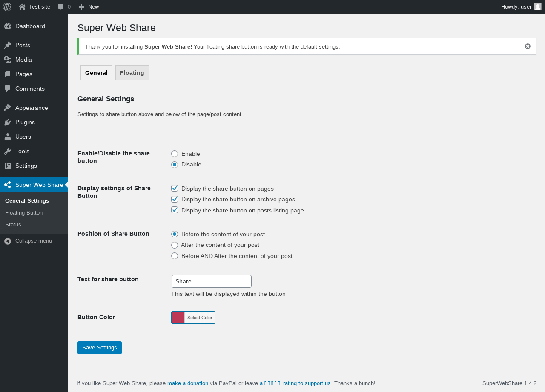
Task: Open Plugins via plug icon
Action: point(8,122)
